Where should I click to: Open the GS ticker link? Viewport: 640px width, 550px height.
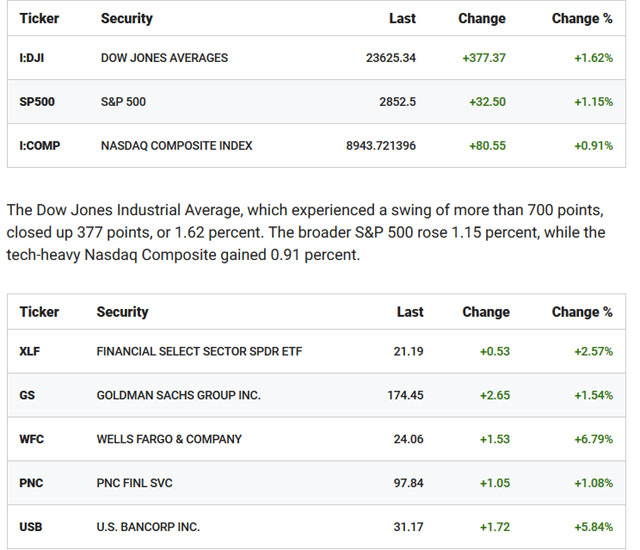[27, 395]
